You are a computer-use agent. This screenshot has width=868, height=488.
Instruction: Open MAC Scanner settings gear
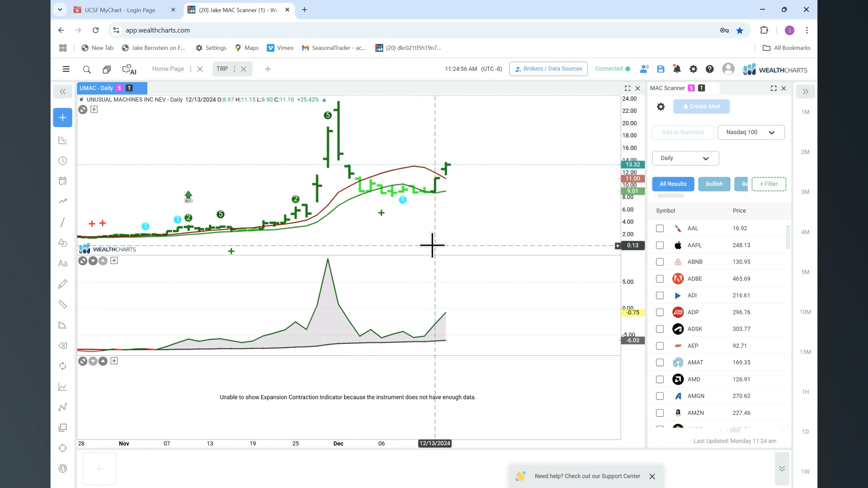click(x=660, y=107)
